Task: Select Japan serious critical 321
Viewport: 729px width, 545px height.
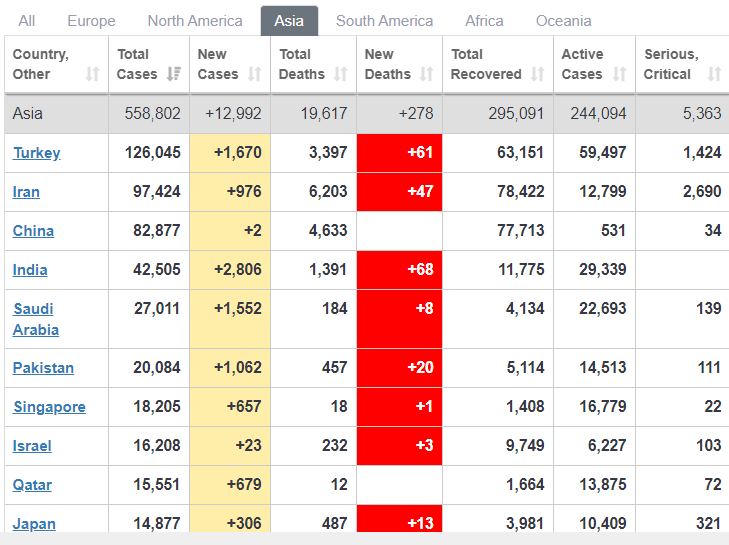Action: 709,524
